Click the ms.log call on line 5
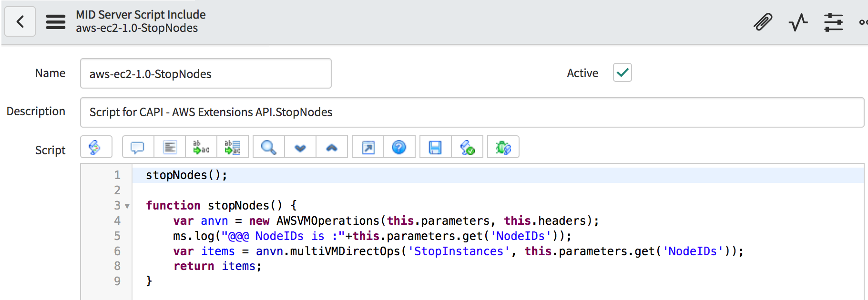The width and height of the screenshot is (868, 300). (194, 236)
